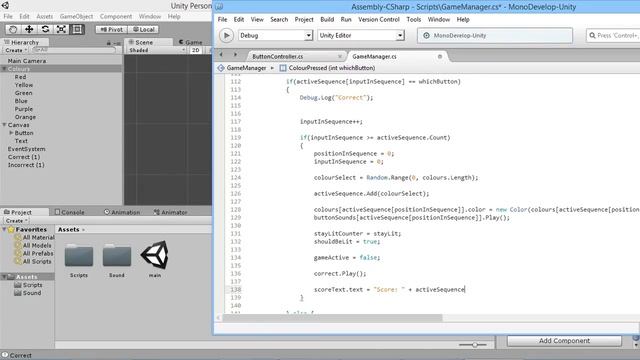Viewport: 640px width, 360px height.
Task: Select the Move tool in Unity toolbar
Action: click(29, 29)
